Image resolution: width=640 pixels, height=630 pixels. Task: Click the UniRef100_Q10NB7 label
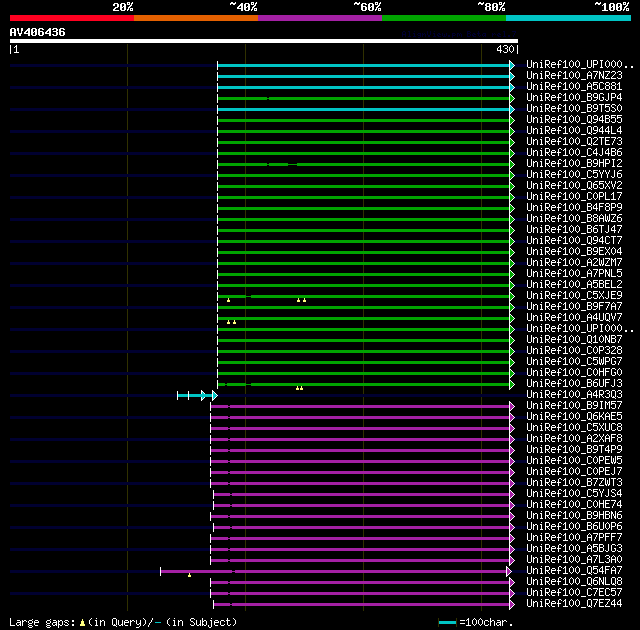pos(574,340)
